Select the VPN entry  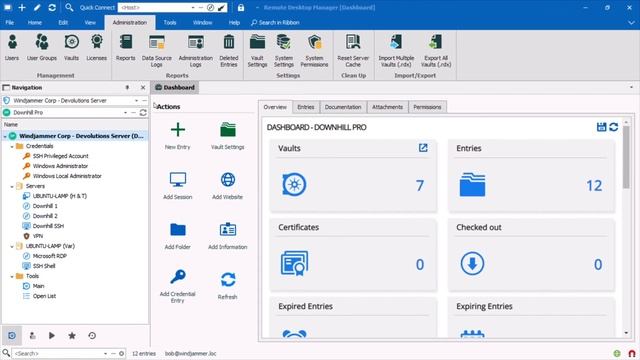tap(38, 236)
